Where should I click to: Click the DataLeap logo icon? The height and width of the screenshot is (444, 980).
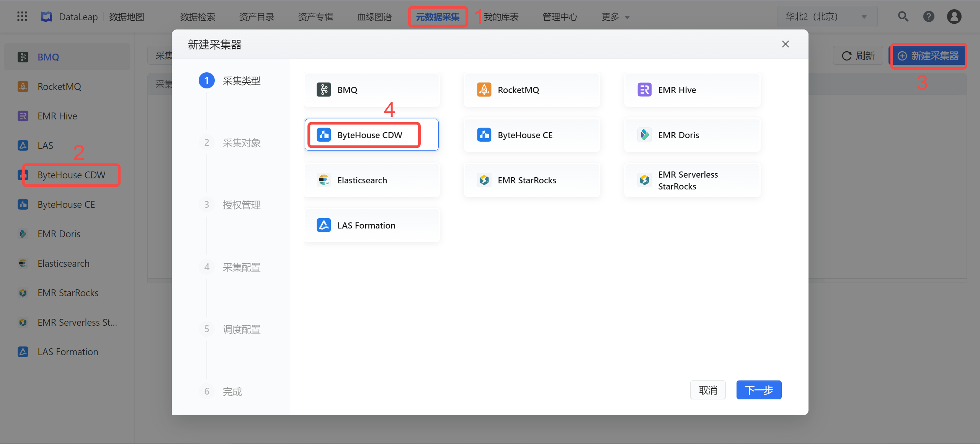tap(47, 16)
